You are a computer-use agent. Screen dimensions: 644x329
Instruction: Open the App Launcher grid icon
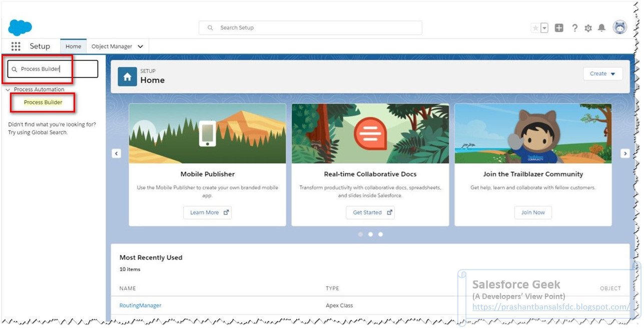pos(16,46)
